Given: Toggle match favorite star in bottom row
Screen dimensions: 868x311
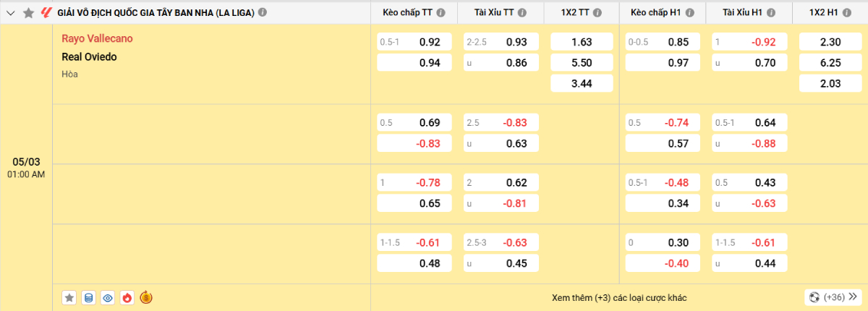Looking at the screenshot, I should [69, 297].
